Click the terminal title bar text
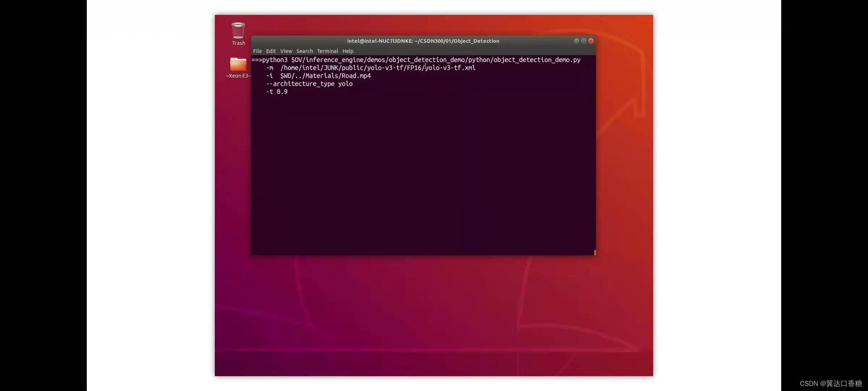 coord(423,41)
